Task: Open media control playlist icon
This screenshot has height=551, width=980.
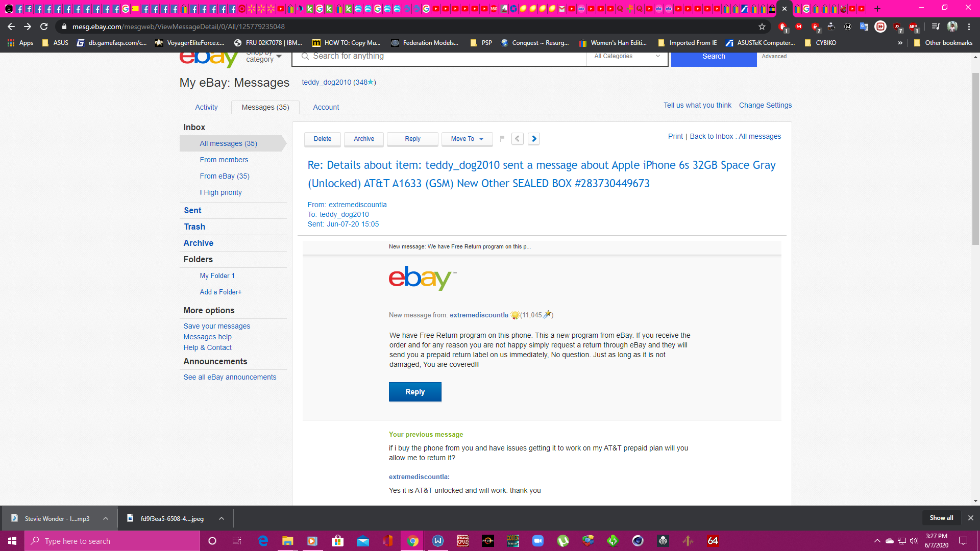Action: [x=936, y=27]
